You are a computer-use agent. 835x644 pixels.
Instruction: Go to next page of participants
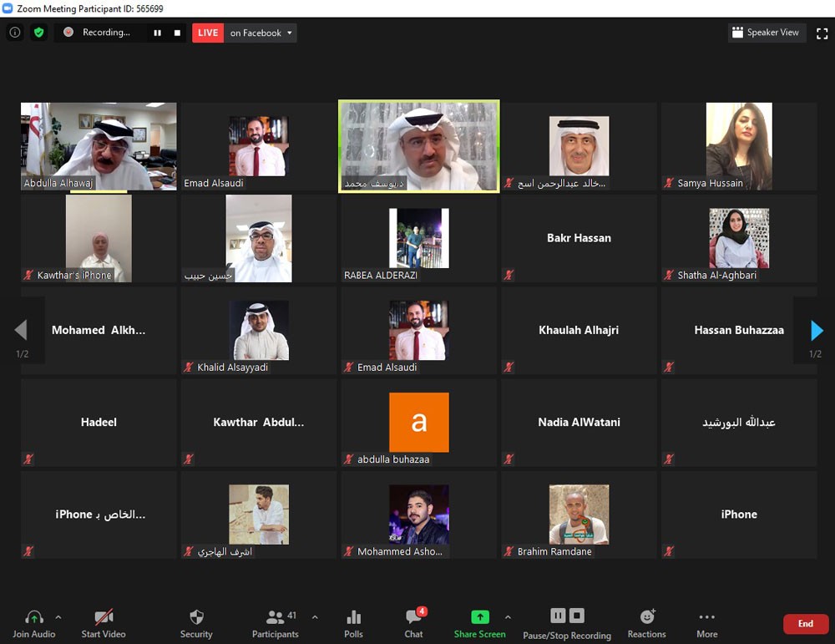click(x=817, y=331)
